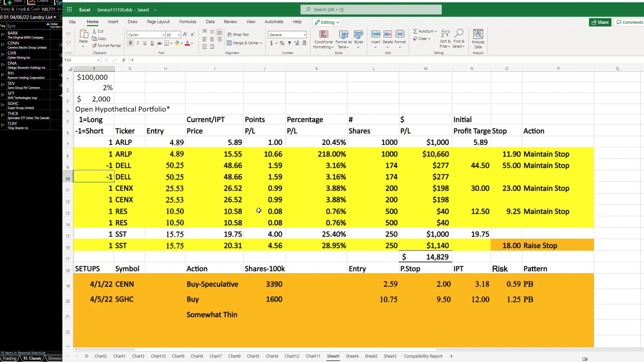Apply accounting dollar number format
644x362 pixels.
[x=271, y=43]
